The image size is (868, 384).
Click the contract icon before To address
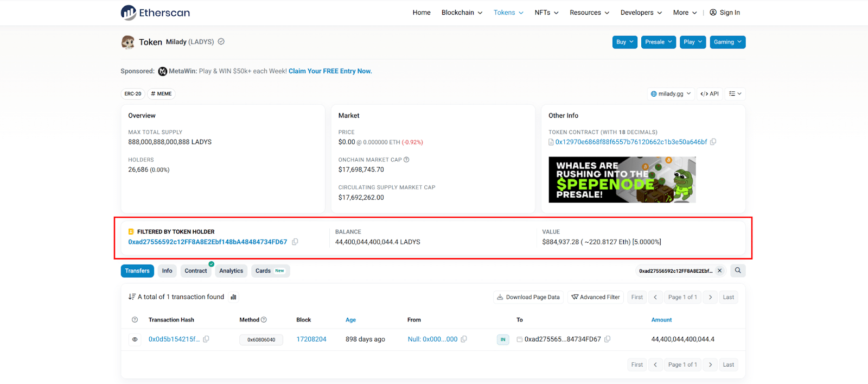pos(520,339)
